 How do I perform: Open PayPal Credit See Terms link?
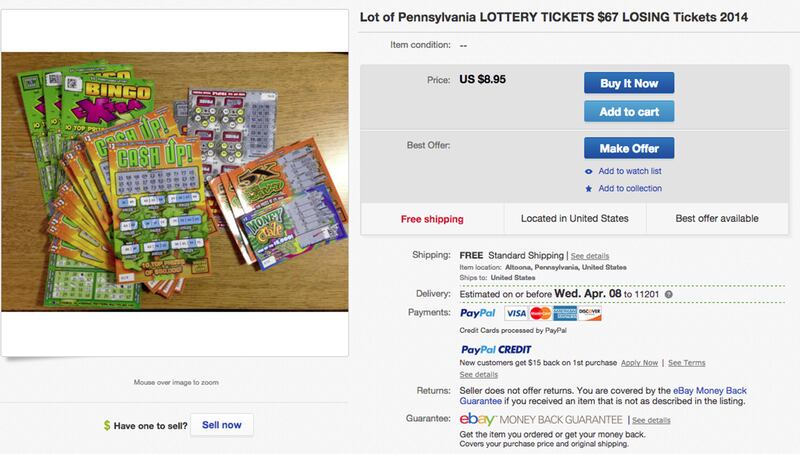(x=687, y=362)
